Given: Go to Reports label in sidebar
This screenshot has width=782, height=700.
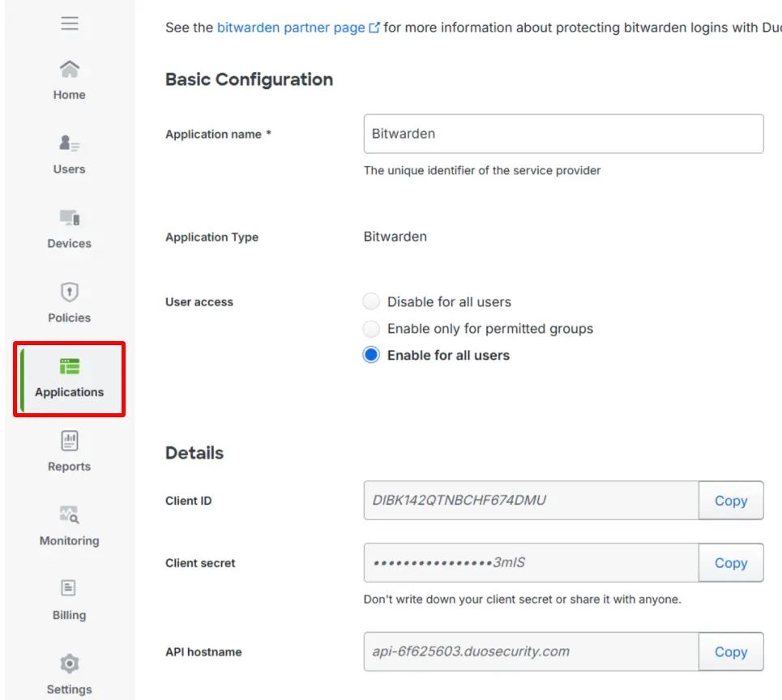Looking at the screenshot, I should (x=70, y=466).
